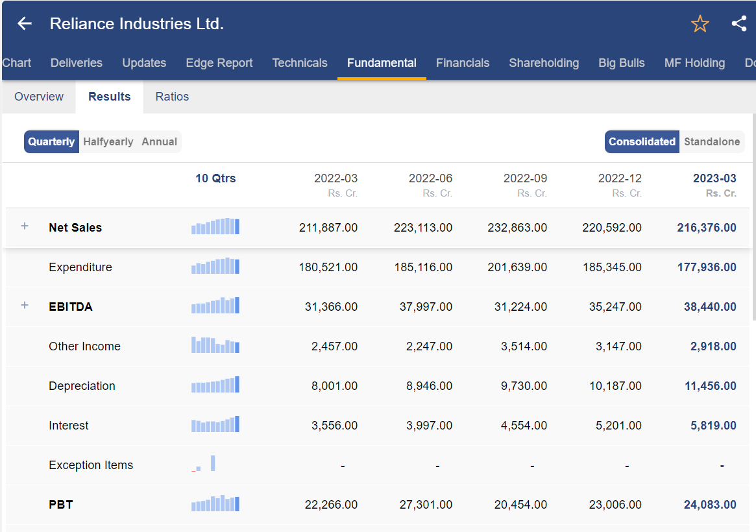The image size is (756, 532).
Task: Click the EBITDA row label
Action: pyautogui.click(x=70, y=306)
